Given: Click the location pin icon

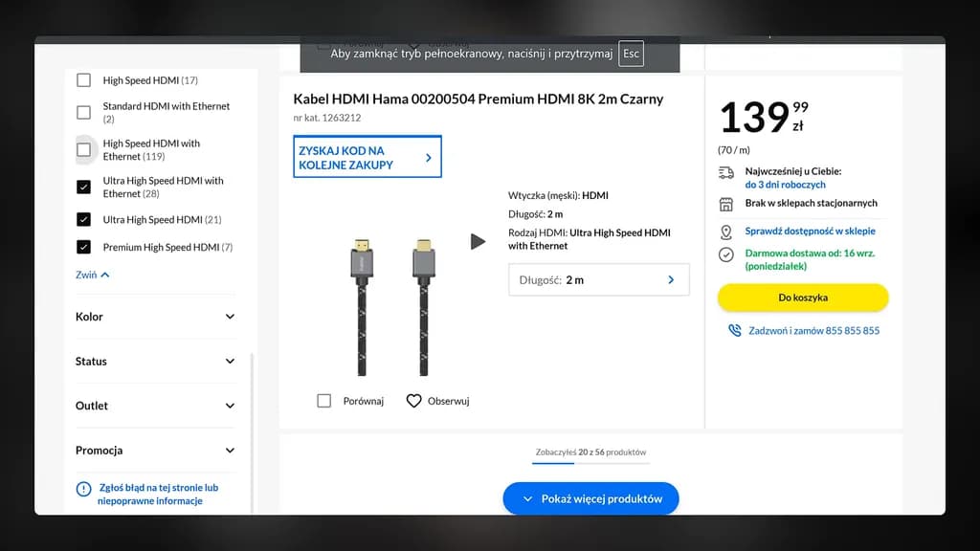Looking at the screenshot, I should tap(724, 230).
